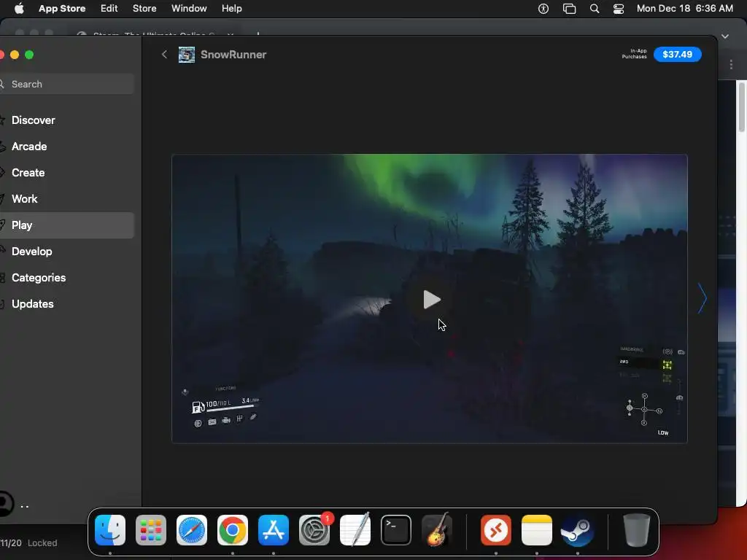Click the SnowRunner title text
This screenshot has height=560, width=747.
[x=233, y=54]
